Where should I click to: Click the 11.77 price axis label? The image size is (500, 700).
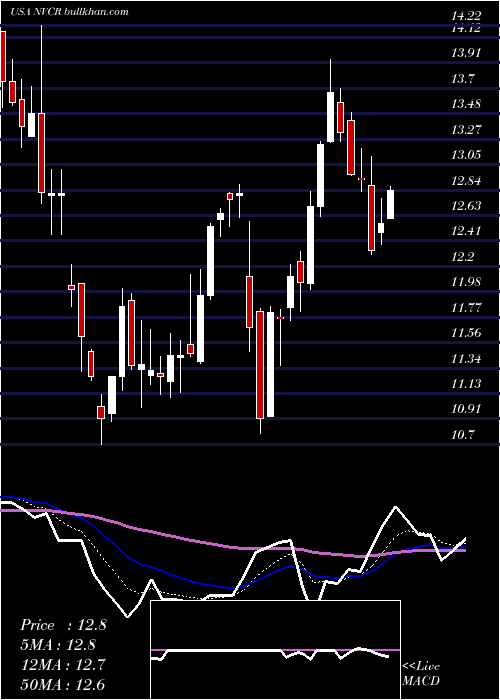pyautogui.click(x=466, y=307)
